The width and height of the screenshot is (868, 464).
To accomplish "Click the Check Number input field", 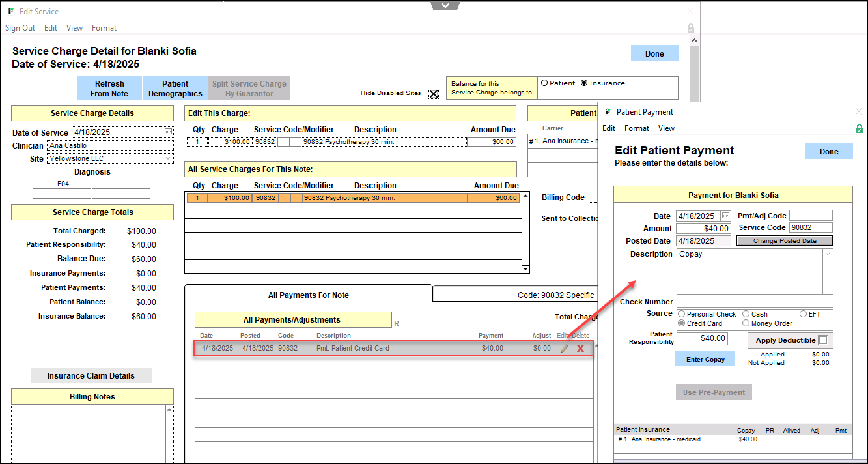I will [x=754, y=302].
